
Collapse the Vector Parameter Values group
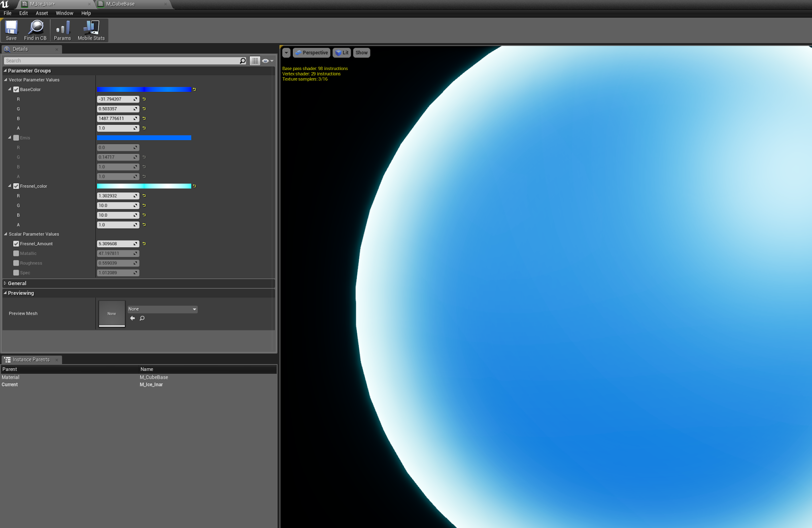point(5,80)
